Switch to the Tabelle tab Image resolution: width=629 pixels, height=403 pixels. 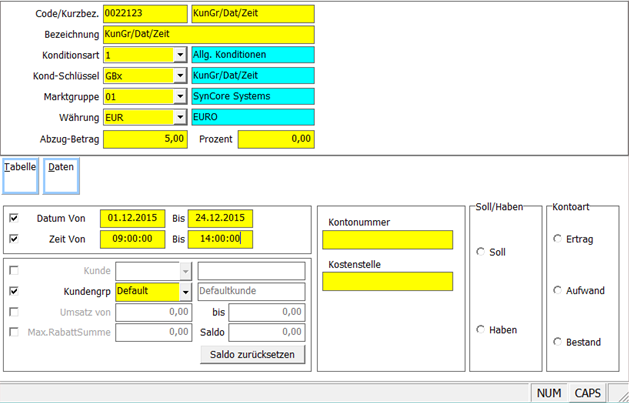(20, 176)
